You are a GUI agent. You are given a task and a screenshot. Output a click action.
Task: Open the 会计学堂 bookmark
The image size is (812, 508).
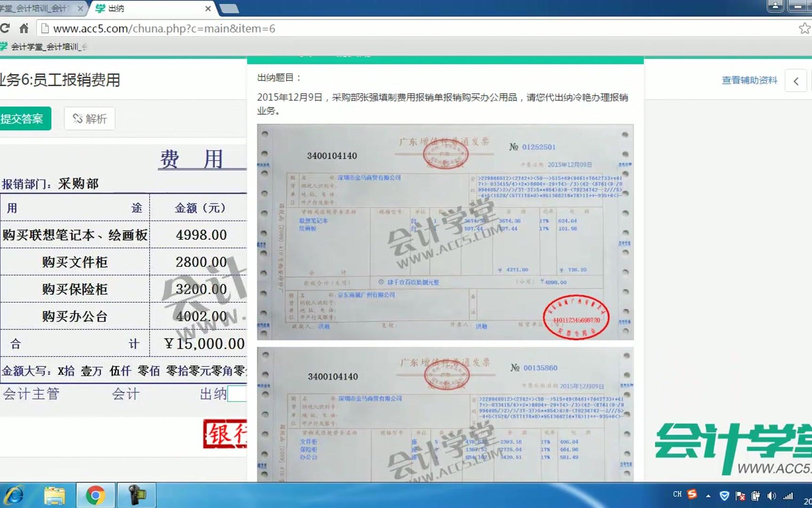click(x=43, y=47)
